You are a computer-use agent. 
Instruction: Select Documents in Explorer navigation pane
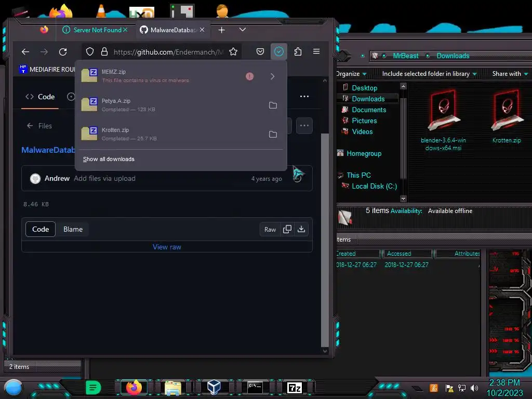pos(369,110)
